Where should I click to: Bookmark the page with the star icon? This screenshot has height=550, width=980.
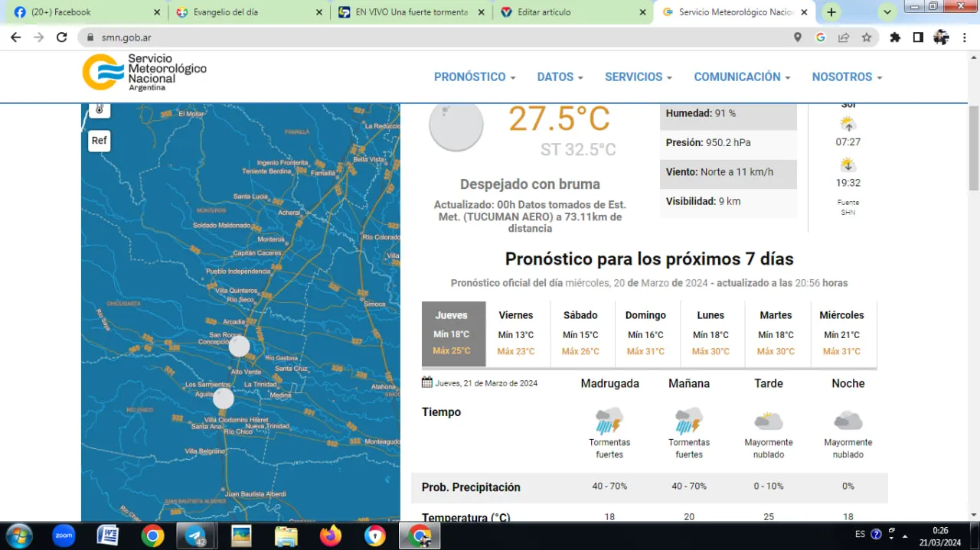tap(866, 37)
